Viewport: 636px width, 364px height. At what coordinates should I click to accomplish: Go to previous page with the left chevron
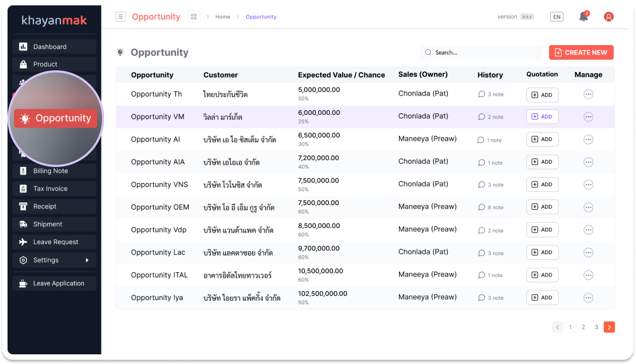(x=558, y=327)
